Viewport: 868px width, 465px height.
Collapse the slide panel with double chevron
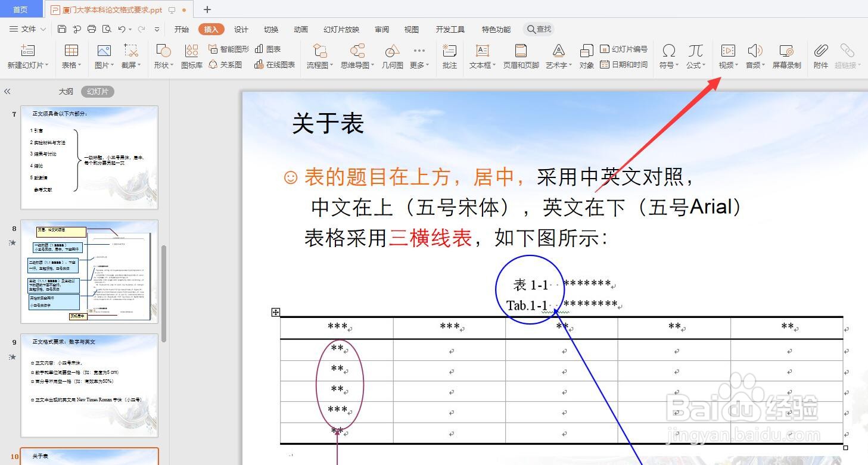(7, 92)
